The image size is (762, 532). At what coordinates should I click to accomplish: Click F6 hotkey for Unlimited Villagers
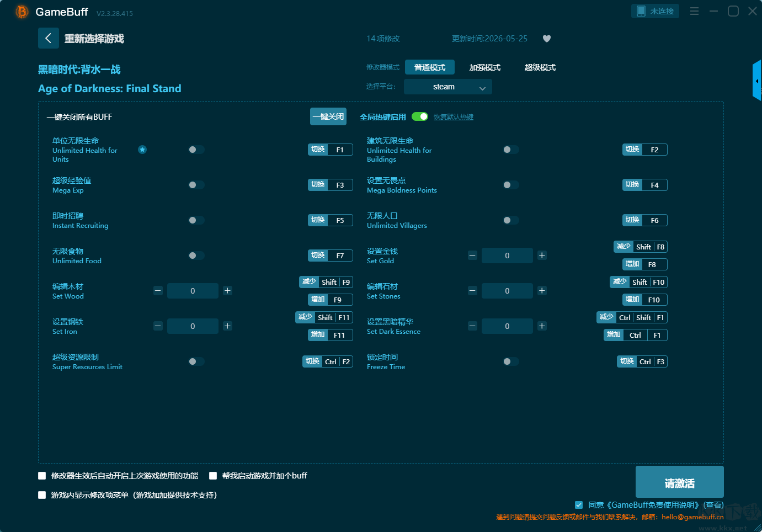click(x=645, y=220)
